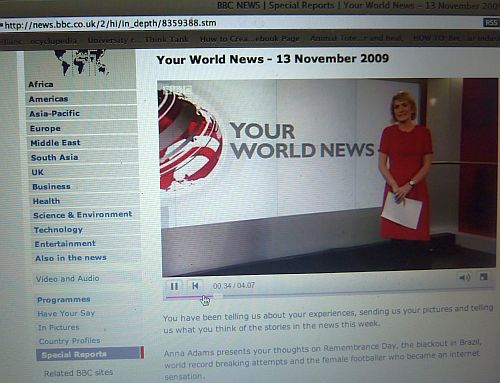Open the Americas news section
This screenshot has width=500, height=383.
(48, 99)
